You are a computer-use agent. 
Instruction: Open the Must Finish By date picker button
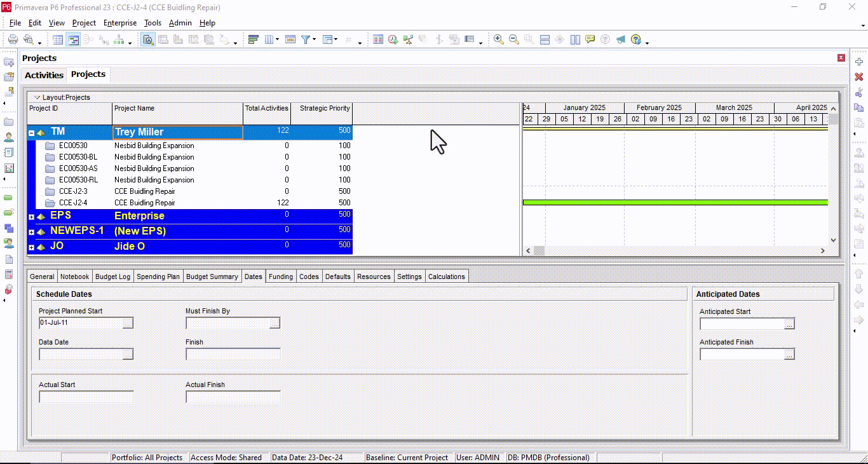pos(276,322)
